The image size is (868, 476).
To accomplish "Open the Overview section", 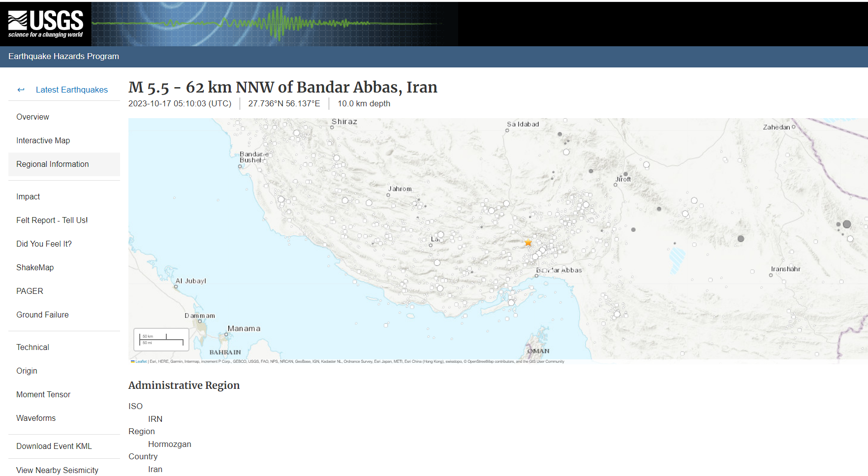I will point(32,117).
